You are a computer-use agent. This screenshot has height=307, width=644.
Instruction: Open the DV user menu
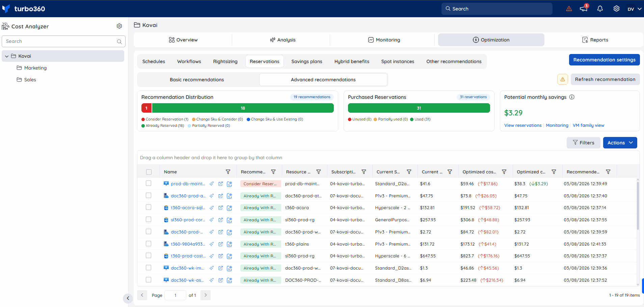(635, 9)
